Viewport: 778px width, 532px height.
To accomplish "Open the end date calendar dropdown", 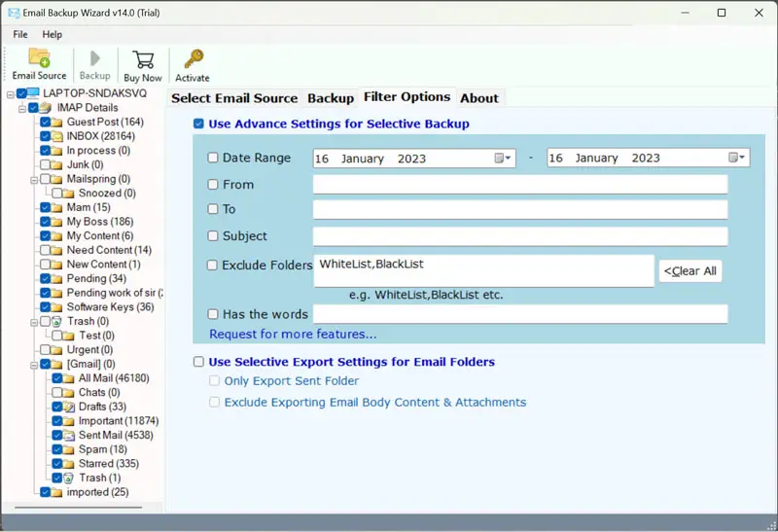I will tap(738, 158).
